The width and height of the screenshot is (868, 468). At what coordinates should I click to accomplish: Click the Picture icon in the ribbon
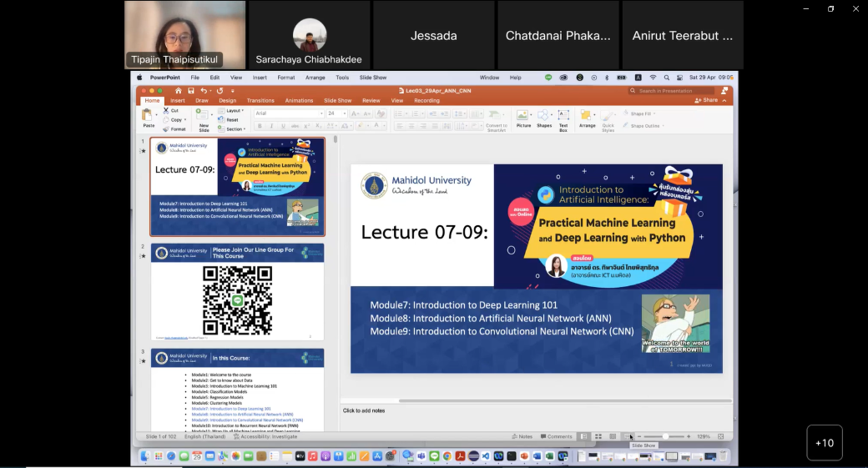(x=523, y=116)
